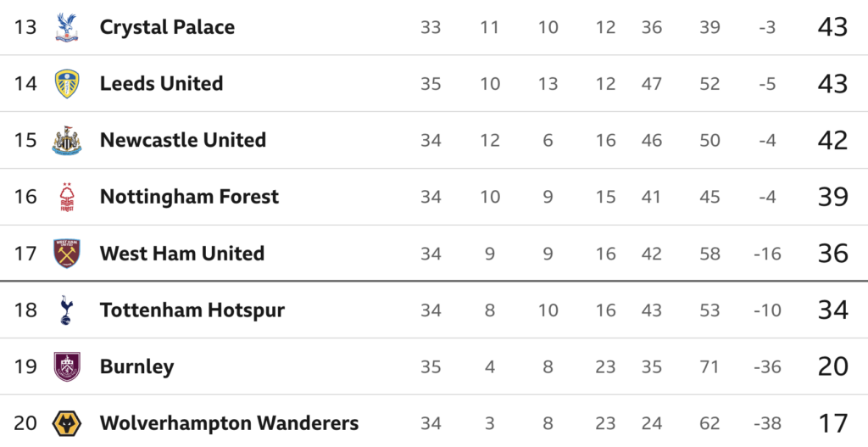Click West Ham's -16 goal difference

pos(767,254)
